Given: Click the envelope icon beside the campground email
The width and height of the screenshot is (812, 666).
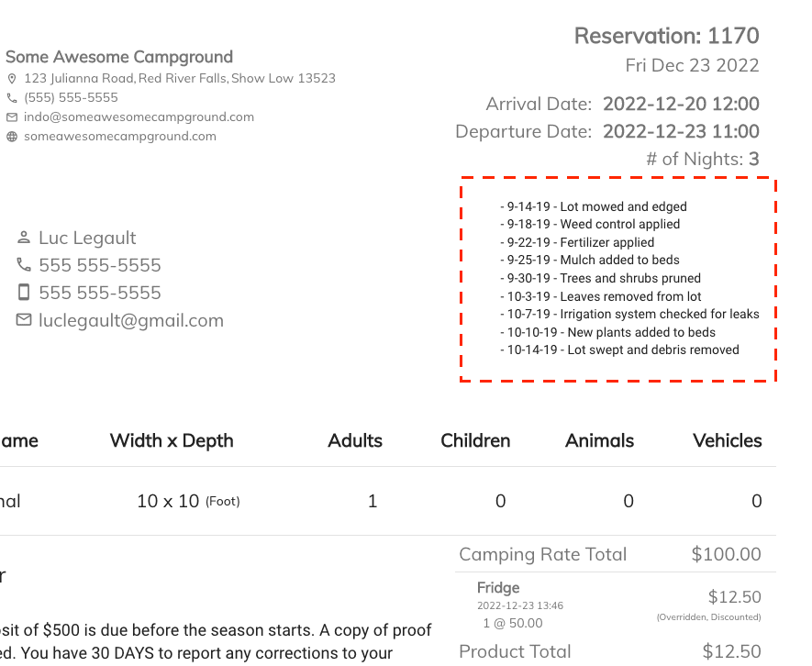Looking at the screenshot, I should 12,117.
